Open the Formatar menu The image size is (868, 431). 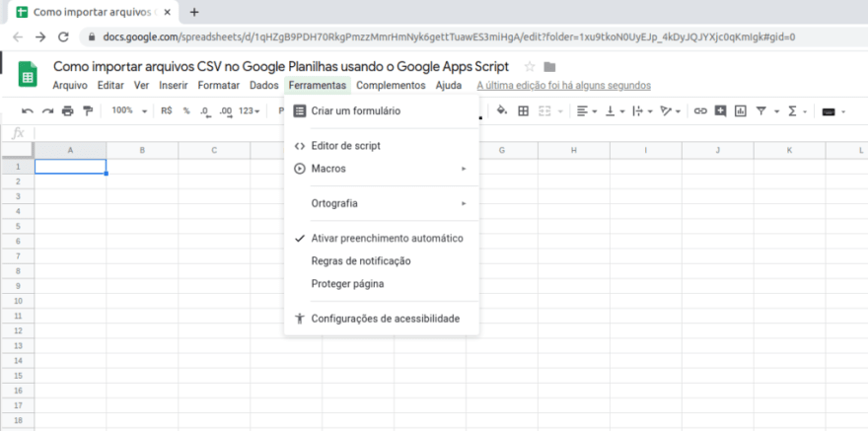219,85
